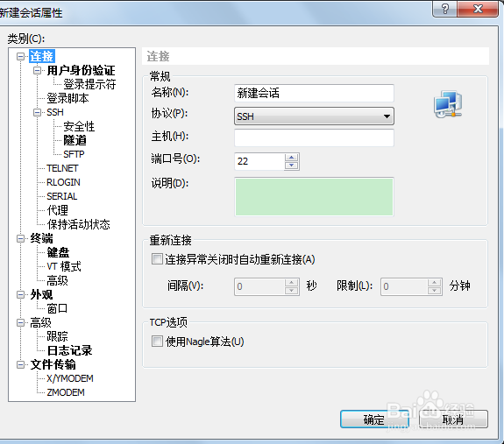
Task: Decrease the 间隔 seconds spinner
Action: 292,291
